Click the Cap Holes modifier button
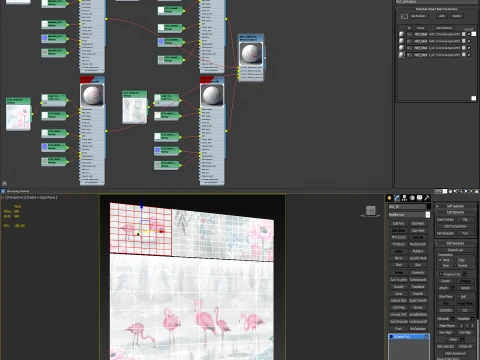The image size is (480, 360). (418, 231)
